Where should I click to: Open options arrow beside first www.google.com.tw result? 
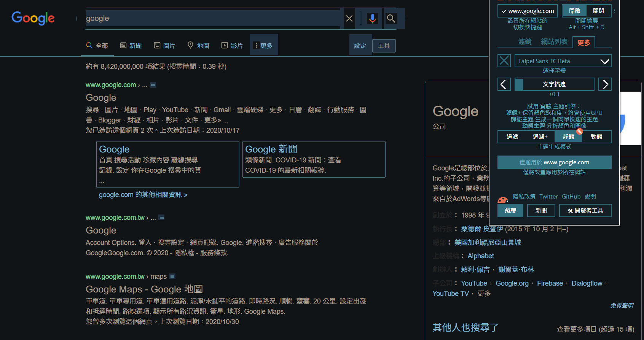coord(161,218)
